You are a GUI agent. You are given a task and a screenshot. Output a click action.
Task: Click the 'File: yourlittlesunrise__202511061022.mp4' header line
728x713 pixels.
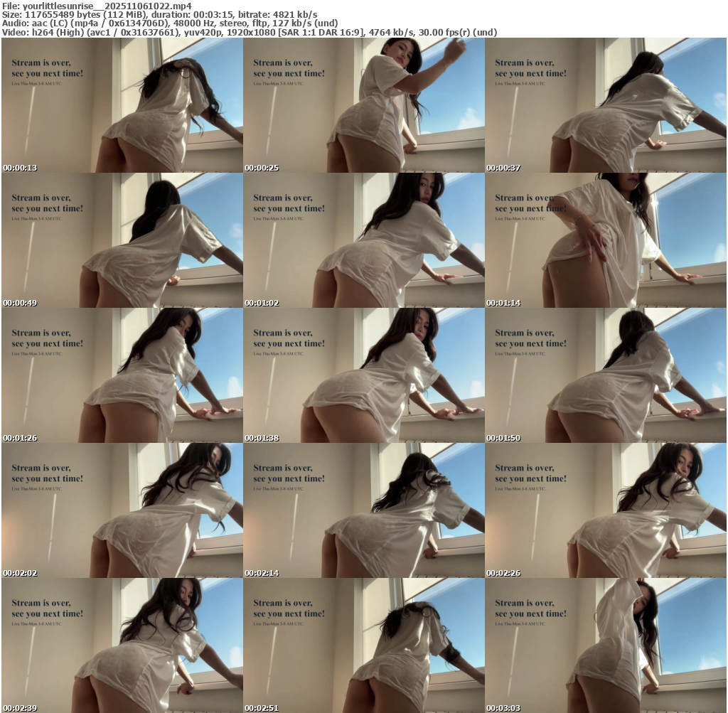[x=97, y=6]
